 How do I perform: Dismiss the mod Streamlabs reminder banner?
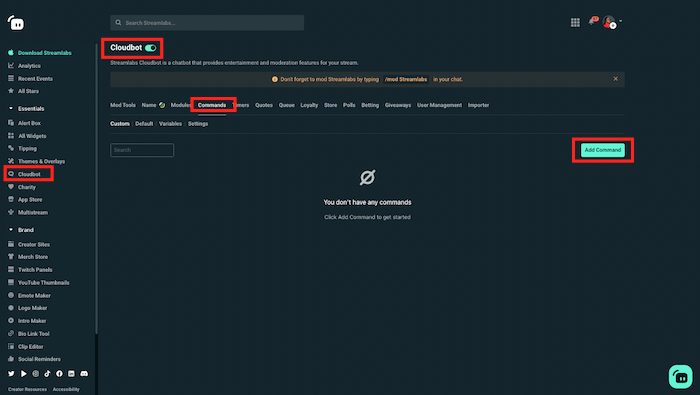(x=616, y=79)
